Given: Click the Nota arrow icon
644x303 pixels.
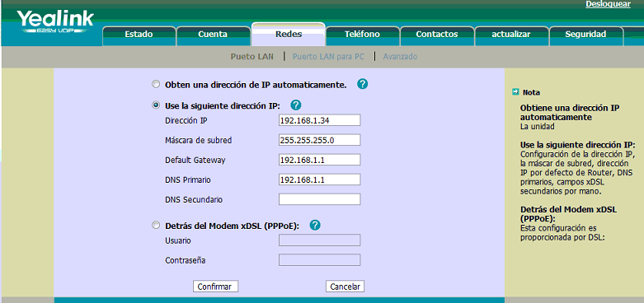Looking at the screenshot, I should 516,92.
